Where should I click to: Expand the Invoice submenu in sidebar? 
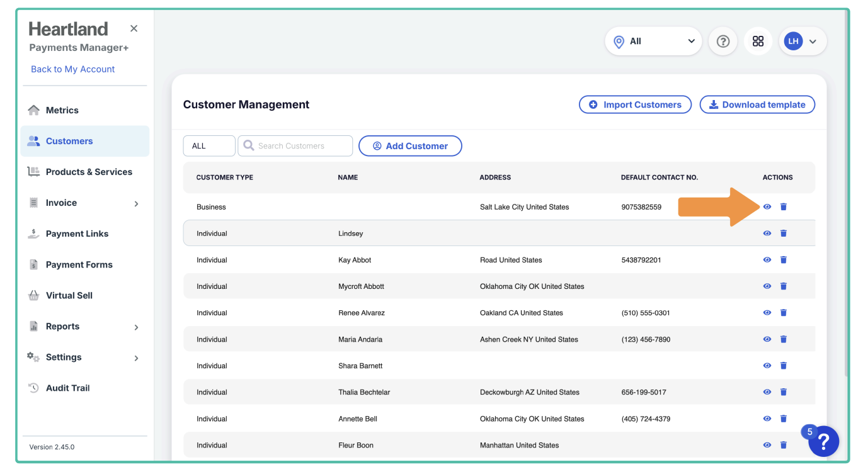tap(136, 203)
